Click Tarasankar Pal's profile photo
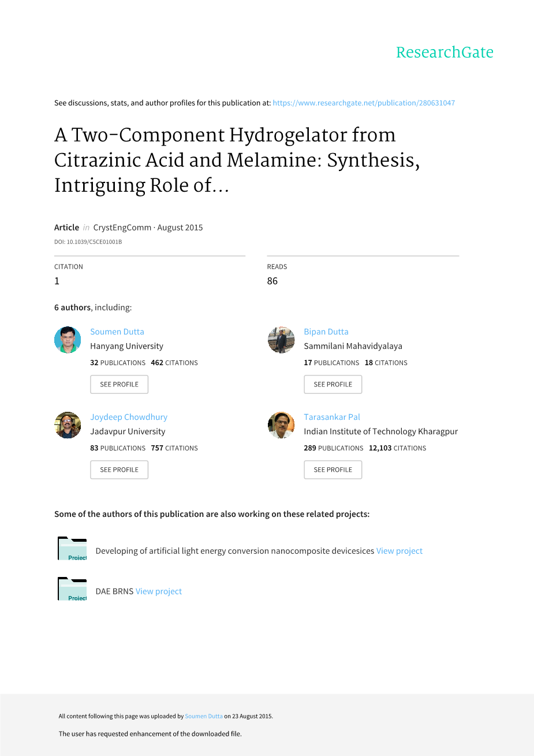Screen dimensions: 534x756 click(281, 425)
